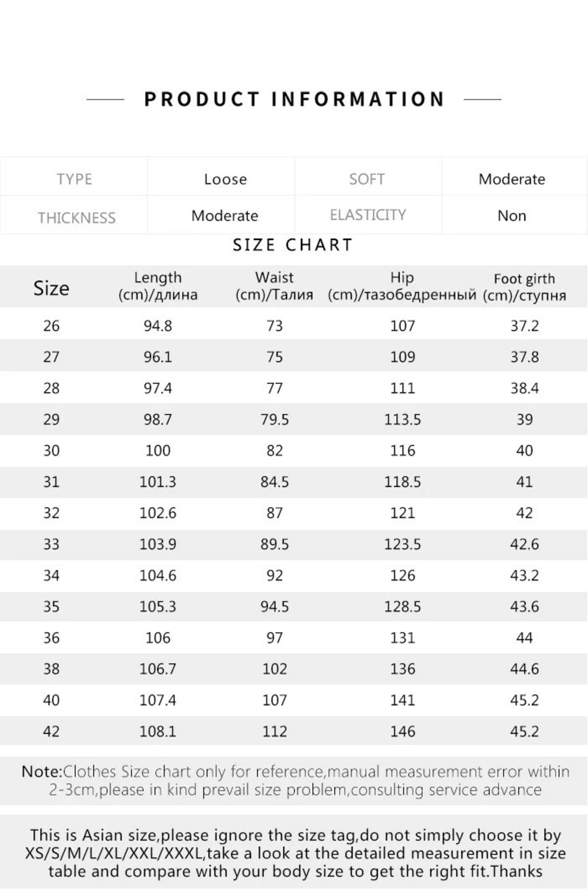Screen dimensions: 588x891
Task: Select the SOFT label cell
Action: pos(367,179)
